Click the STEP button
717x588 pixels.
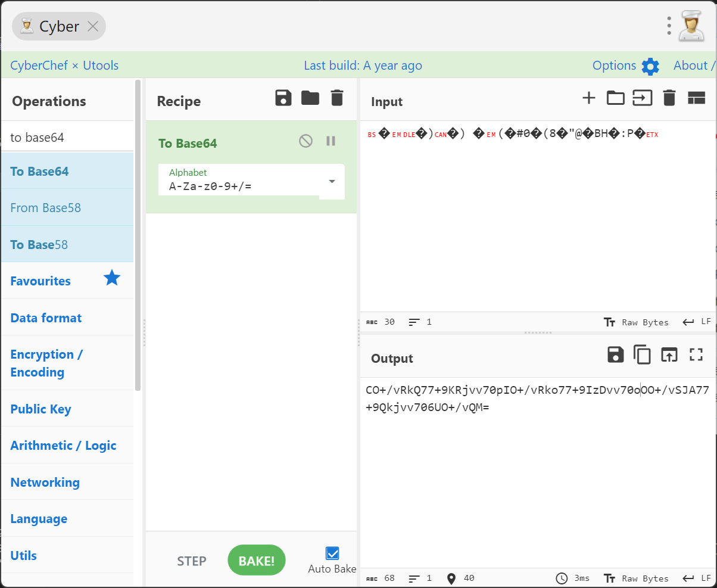[x=192, y=561]
